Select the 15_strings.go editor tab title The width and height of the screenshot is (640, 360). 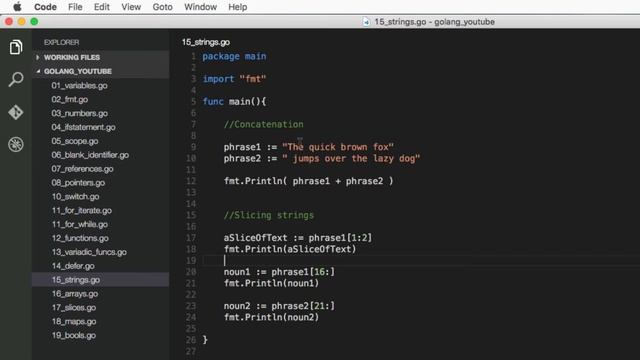[206, 42]
